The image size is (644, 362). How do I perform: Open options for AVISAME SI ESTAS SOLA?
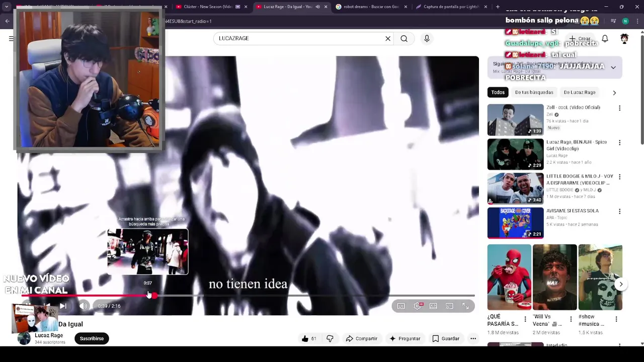tap(619, 212)
